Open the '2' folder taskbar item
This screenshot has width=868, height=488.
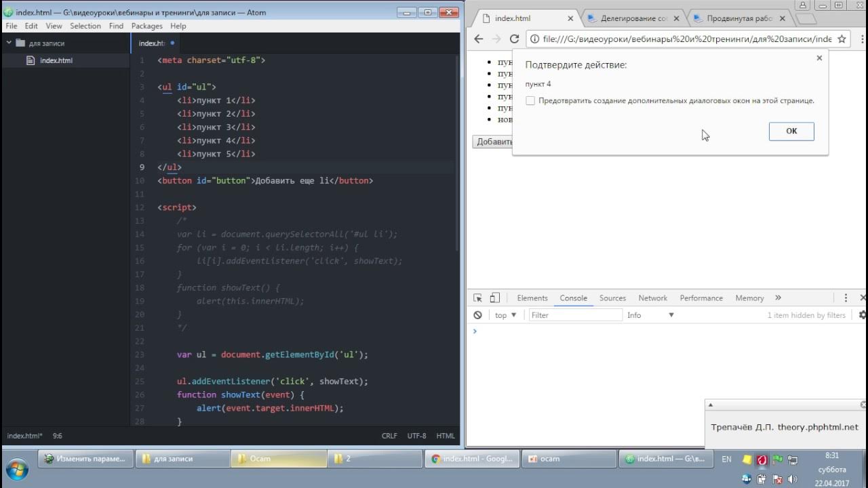click(x=375, y=459)
